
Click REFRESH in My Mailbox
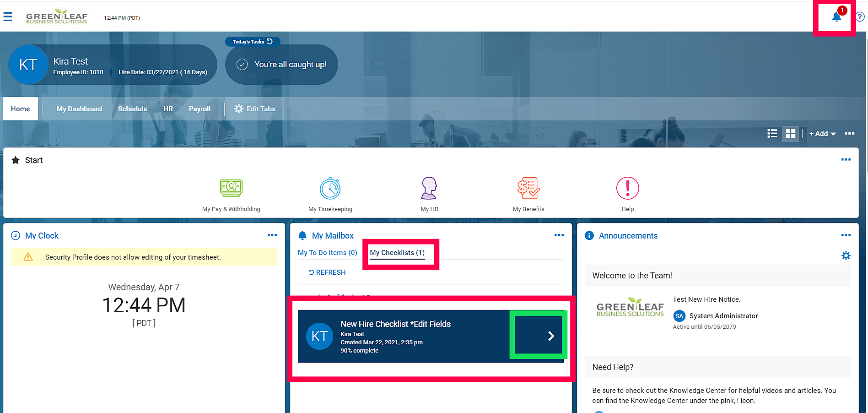(x=327, y=272)
